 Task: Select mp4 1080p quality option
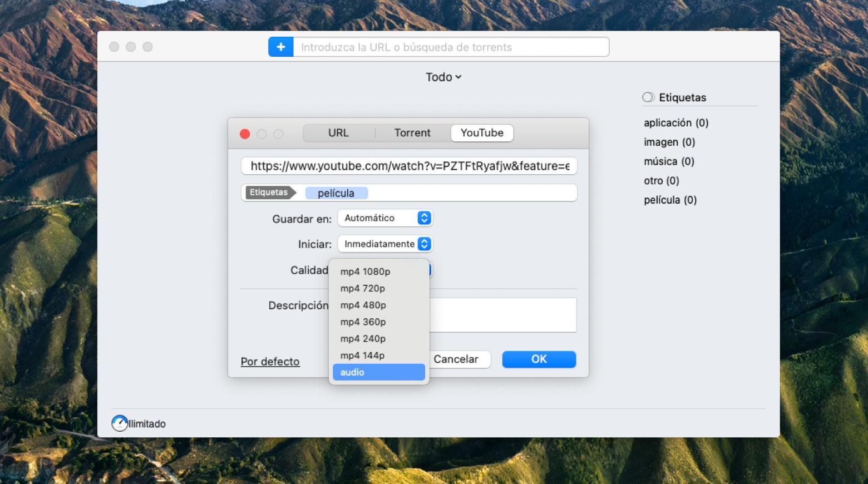pos(379,271)
